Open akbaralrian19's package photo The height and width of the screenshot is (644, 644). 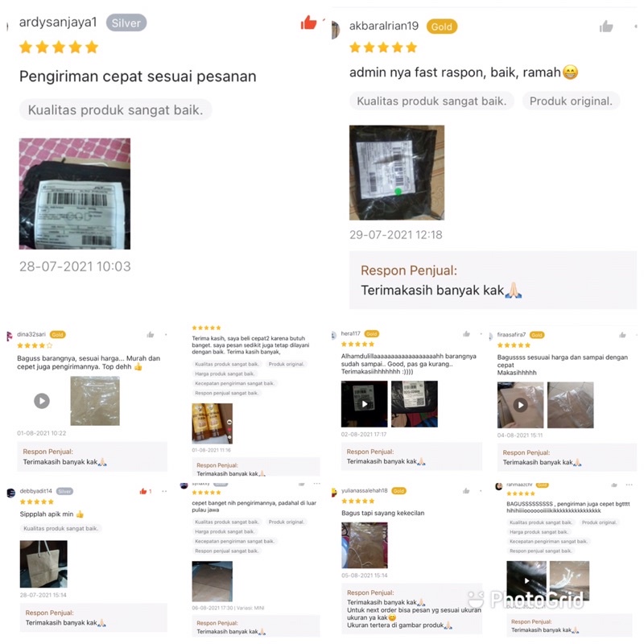[x=397, y=172]
